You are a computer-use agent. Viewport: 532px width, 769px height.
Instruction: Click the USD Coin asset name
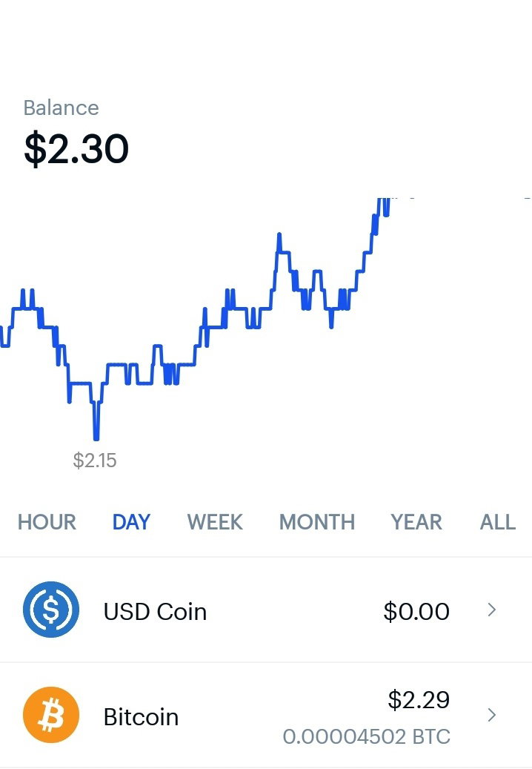tap(156, 612)
